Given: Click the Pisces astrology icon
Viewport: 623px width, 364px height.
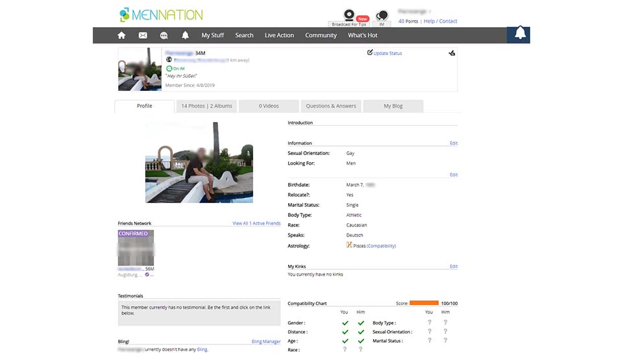Looking at the screenshot, I should pyautogui.click(x=349, y=245).
